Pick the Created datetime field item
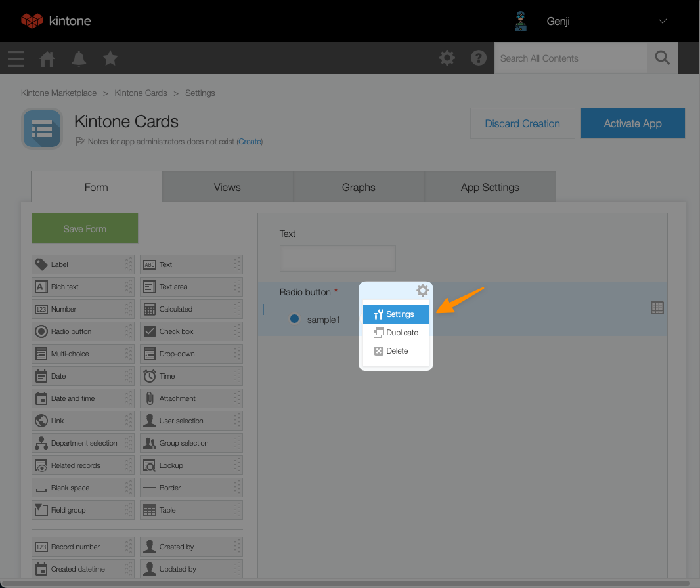This screenshot has height=588, width=700. pos(83,569)
